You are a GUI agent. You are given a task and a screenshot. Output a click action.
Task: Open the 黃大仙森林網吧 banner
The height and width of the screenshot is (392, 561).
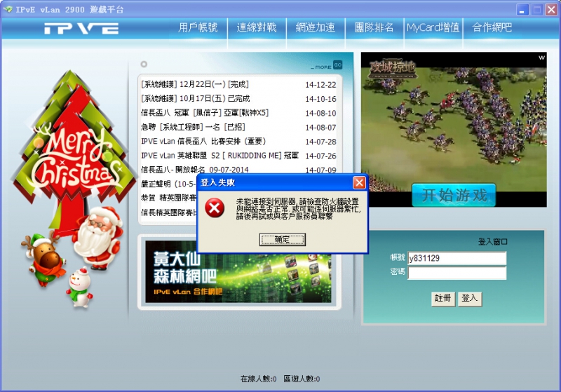click(x=238, y=272)
